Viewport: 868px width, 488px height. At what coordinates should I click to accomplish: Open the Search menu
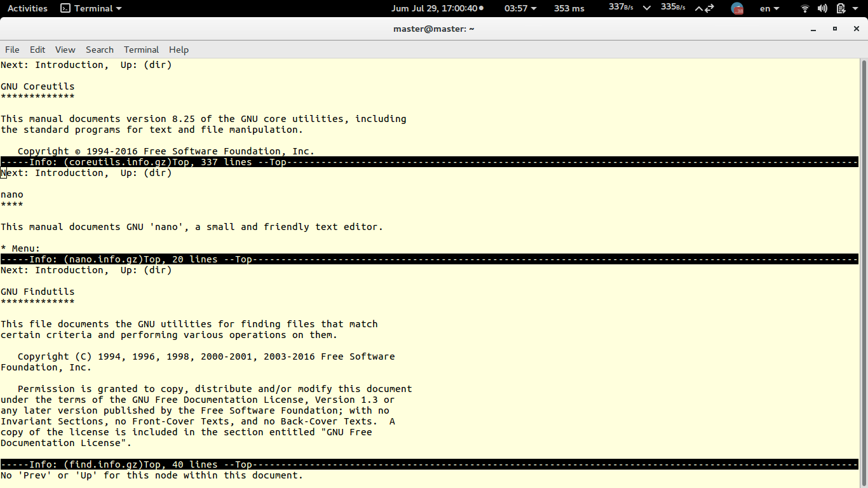pos(100,50)
